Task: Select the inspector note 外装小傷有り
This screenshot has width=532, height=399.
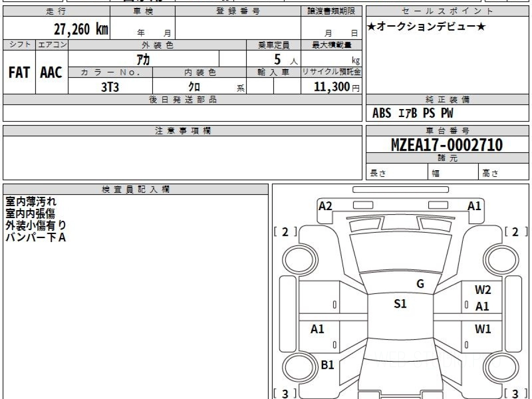Action: point(36,226)
